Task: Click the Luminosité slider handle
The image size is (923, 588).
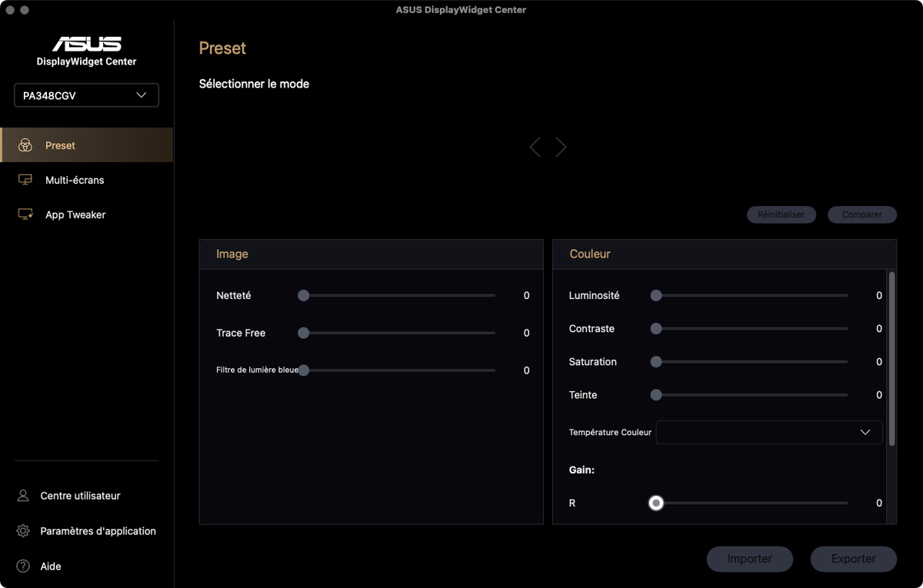Action: [656, 295]
